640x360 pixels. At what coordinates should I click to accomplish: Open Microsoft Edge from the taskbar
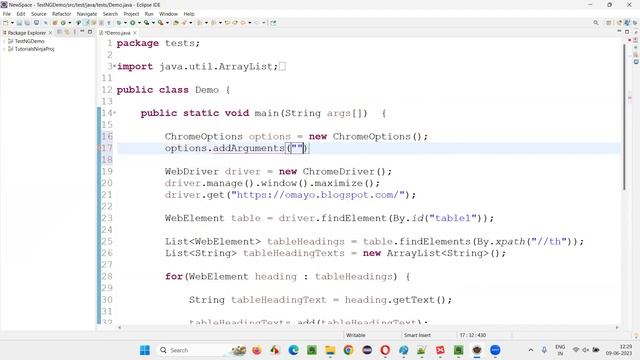[x=293, y=350]
